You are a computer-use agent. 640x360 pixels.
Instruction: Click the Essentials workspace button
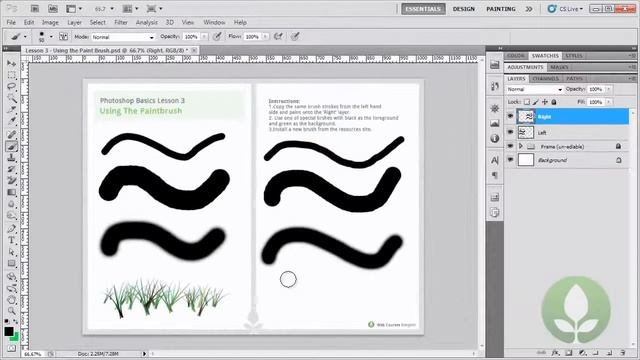423,9
